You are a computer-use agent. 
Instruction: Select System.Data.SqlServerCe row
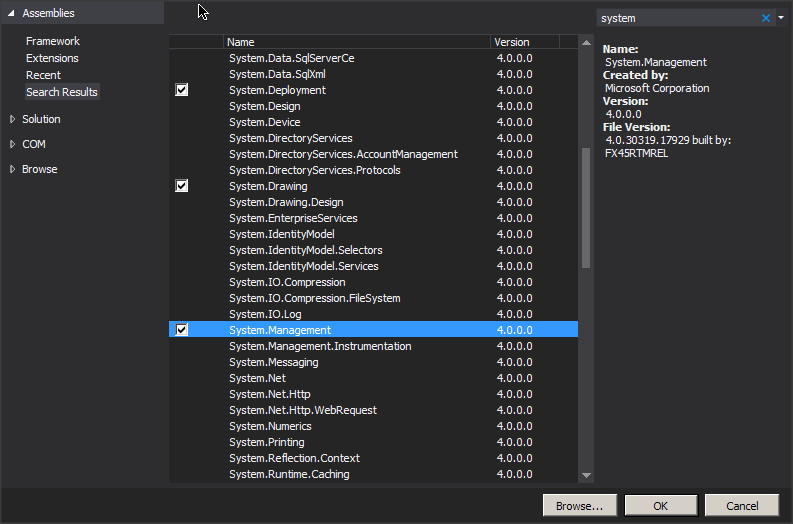pos(373,58)
